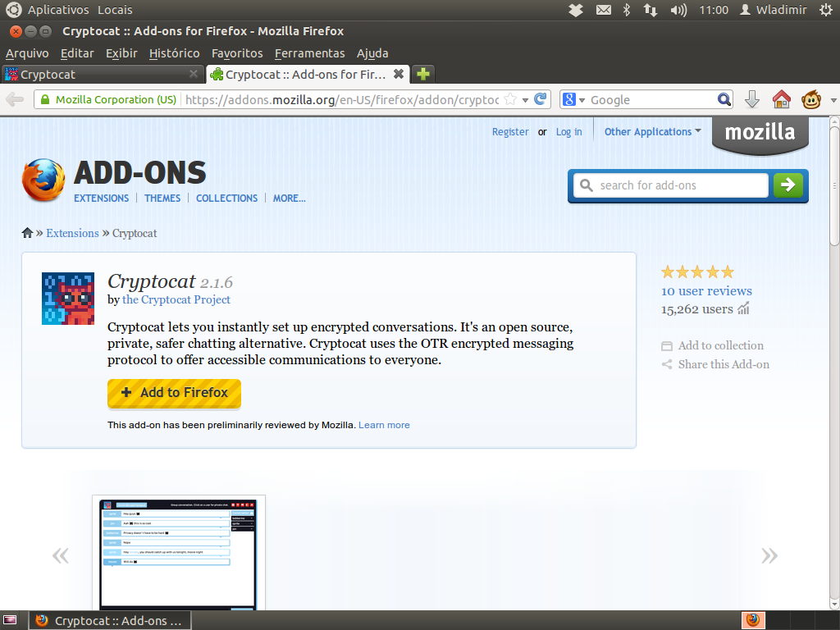
Task: Click the home breadcrumb icon
Action: (x=27, y=232)
